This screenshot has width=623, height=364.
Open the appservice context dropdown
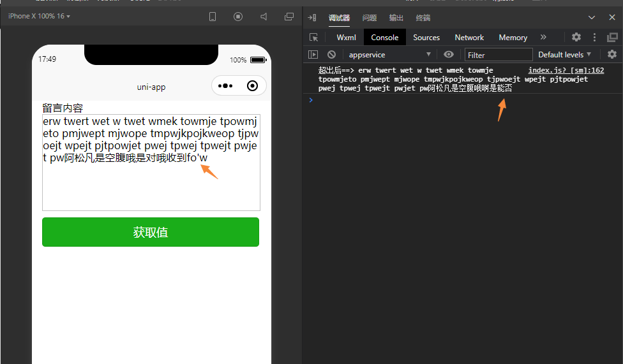389,55
